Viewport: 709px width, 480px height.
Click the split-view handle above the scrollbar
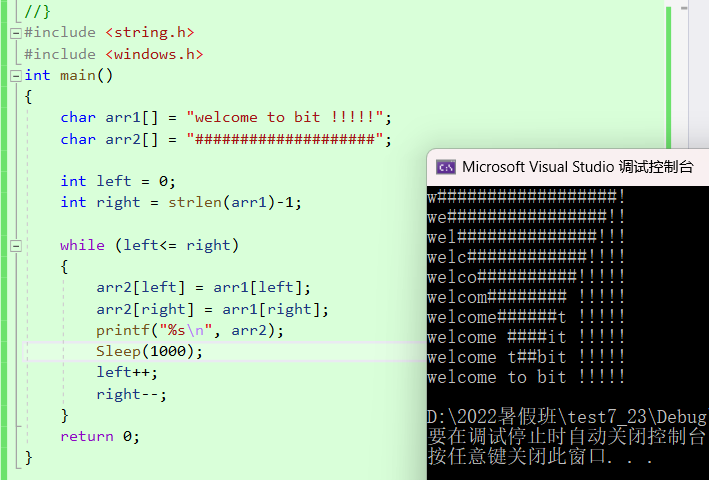pos(684,8)
